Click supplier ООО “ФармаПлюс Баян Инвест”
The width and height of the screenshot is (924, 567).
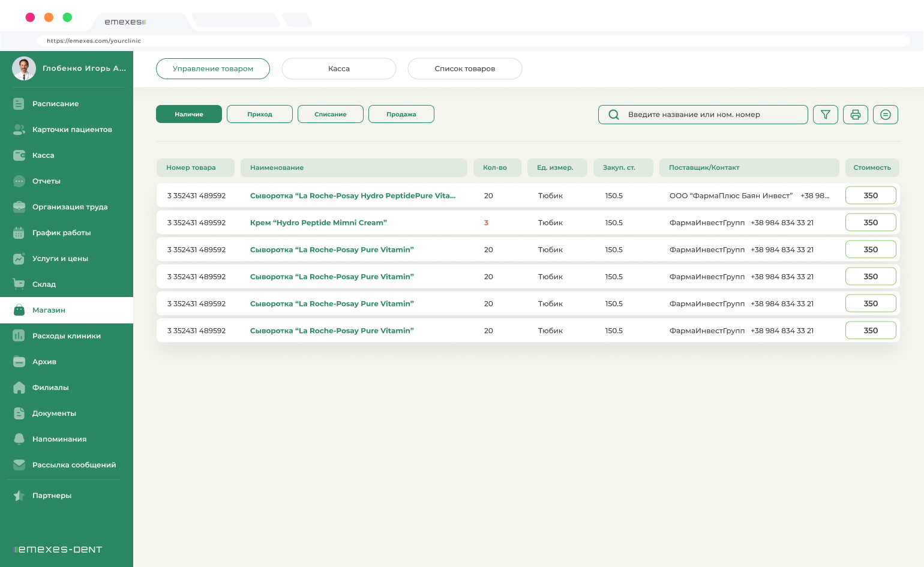point(731,196)
